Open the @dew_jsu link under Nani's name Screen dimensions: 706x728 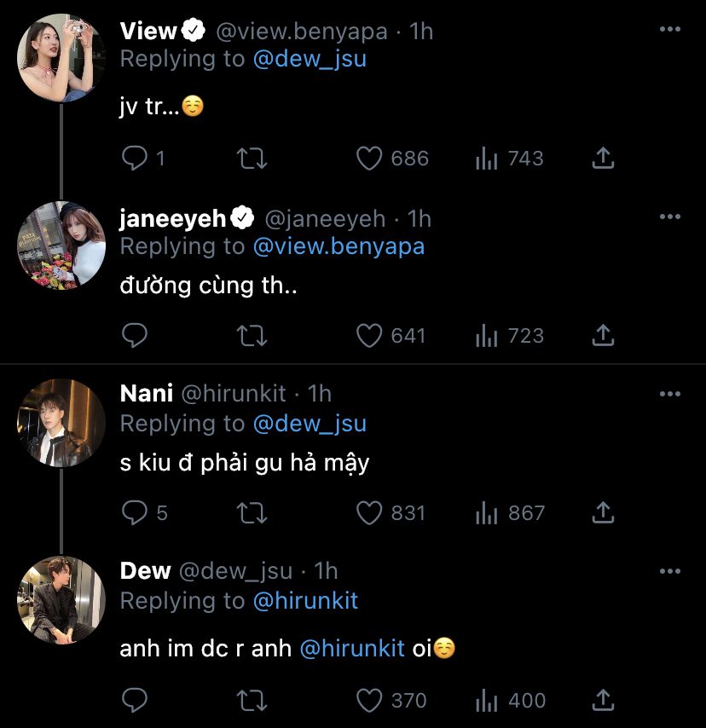click(x=310, y=424)
